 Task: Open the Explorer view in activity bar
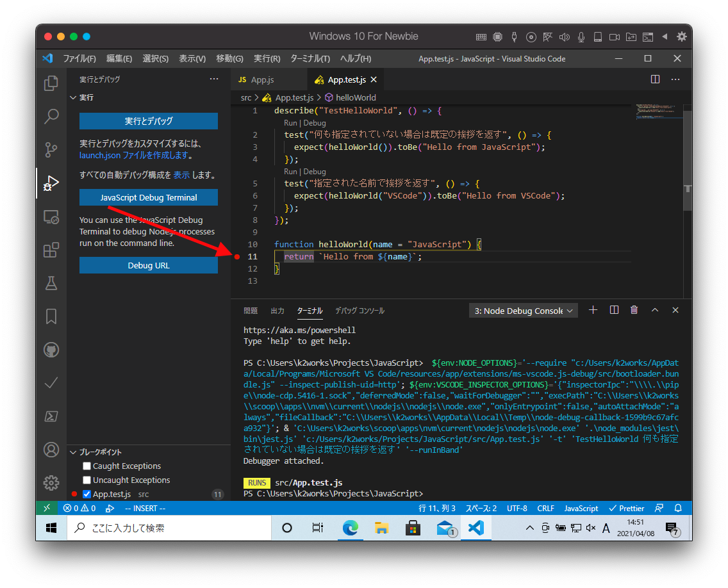[x=51, y=83]
